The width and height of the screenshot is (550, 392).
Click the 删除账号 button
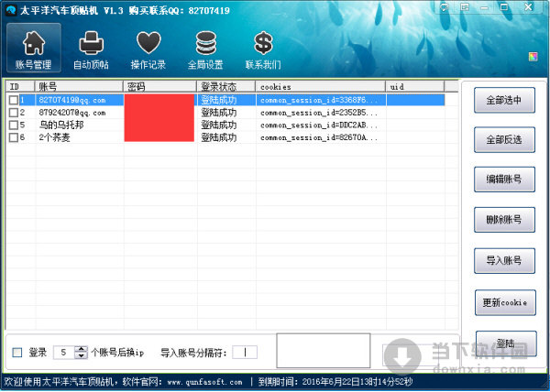coord(504,220)
